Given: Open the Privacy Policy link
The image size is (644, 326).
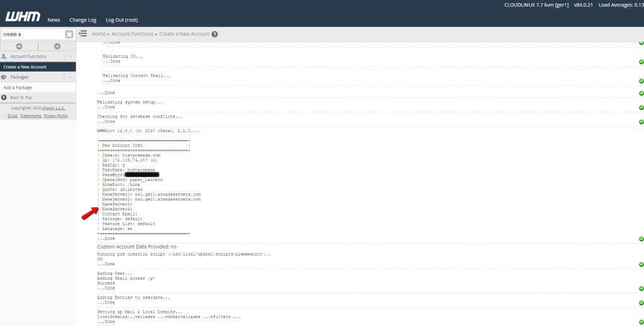Looking at the screenshot, I should click(x=56, y=116).
